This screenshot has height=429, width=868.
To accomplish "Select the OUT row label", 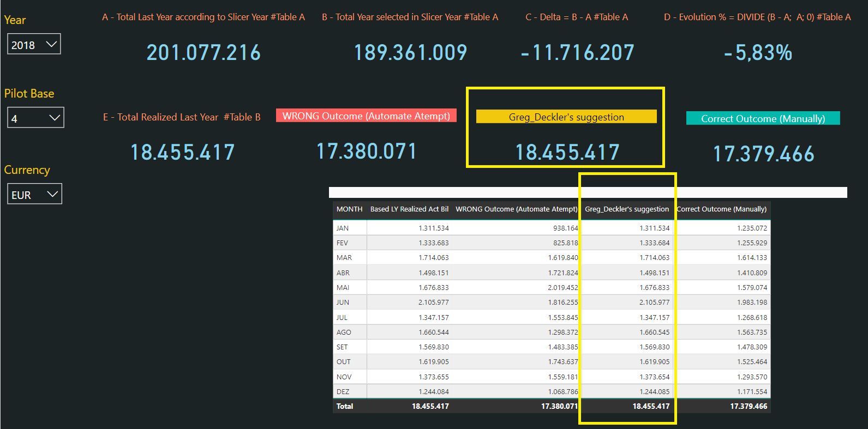I will pos(344,361).
